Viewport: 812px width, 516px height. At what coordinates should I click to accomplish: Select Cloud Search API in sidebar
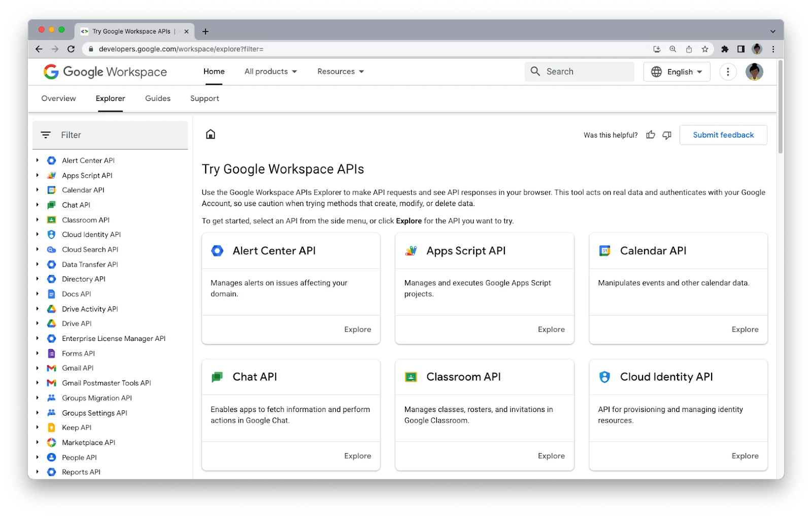pyautogui.click(x=90, y=250)
